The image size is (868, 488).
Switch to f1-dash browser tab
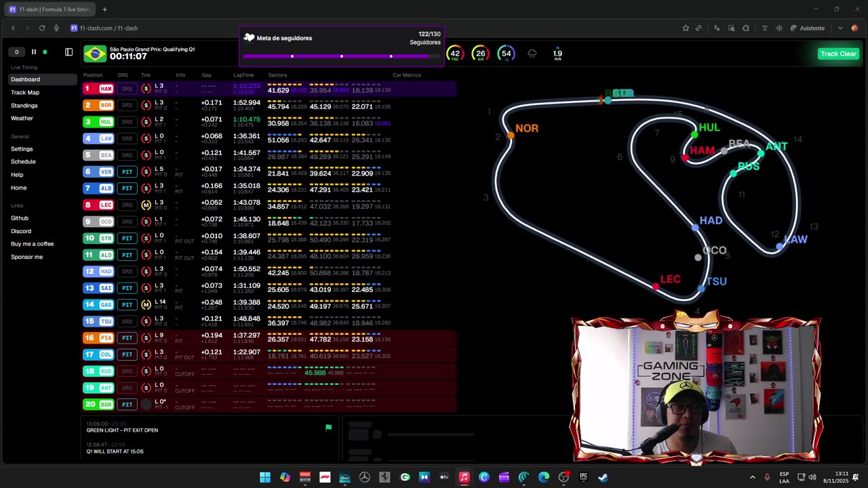click(x=50, y=9)
